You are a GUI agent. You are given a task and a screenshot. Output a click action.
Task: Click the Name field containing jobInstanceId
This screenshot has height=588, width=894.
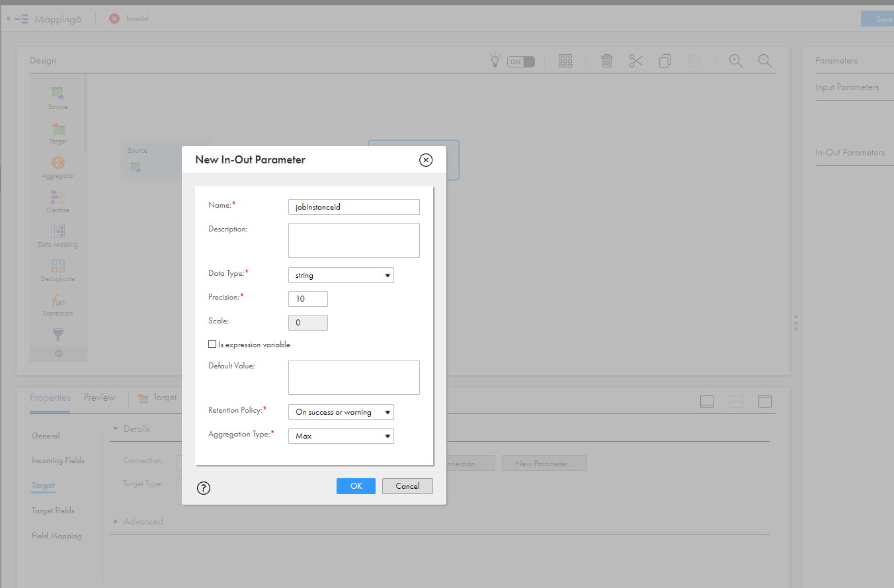coord(354,207)
